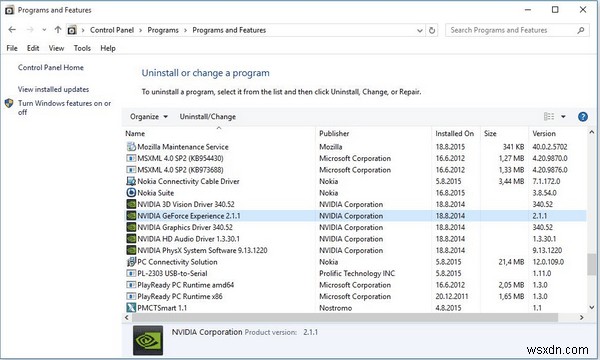Click the Mozilla Maintenance Service icon
This screenshot has width=600, height=360.
[131, 147]
